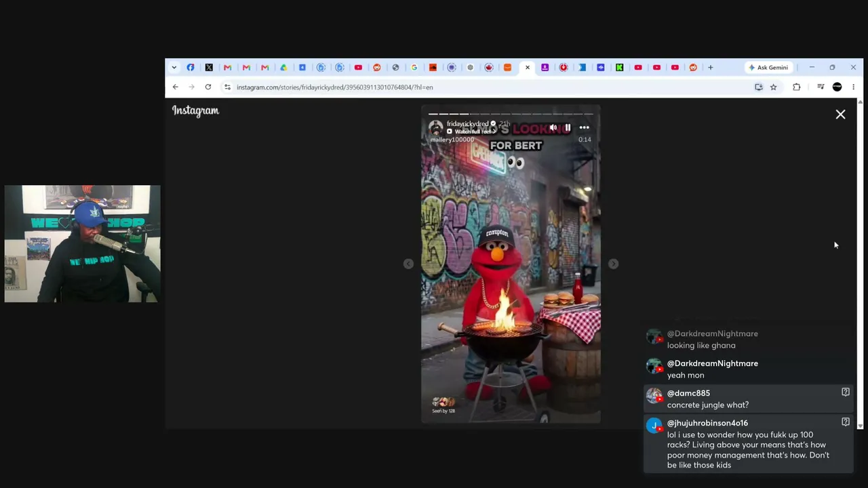This screenshot has width=868, height=488.
Task: Open the Instagram logo home link
Action: coord(195,110)
